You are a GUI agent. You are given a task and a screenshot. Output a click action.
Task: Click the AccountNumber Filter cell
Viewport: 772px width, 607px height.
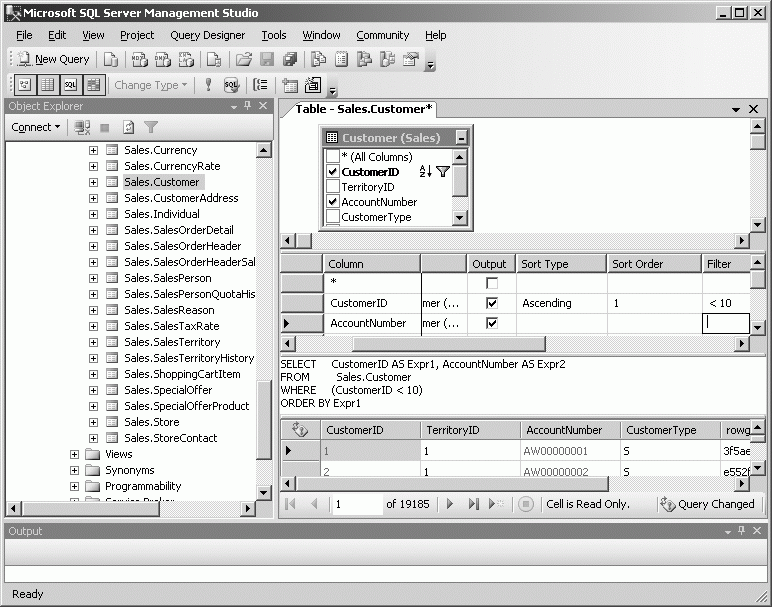pyautogui.click(x=725, y=323)
